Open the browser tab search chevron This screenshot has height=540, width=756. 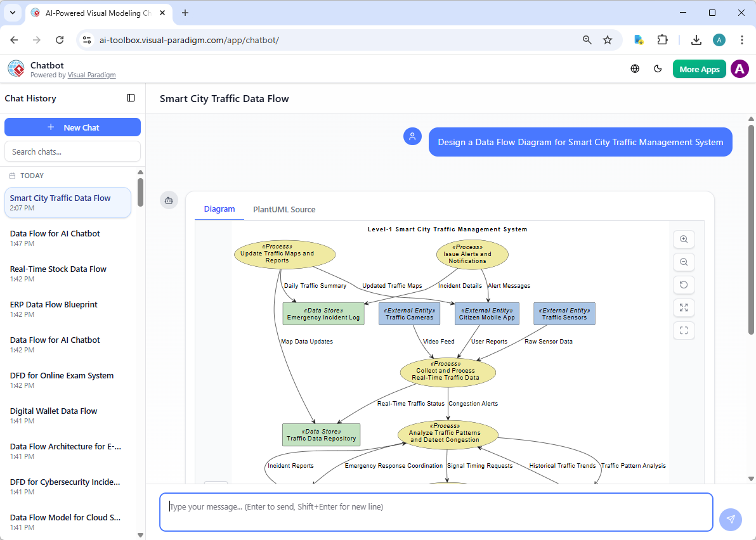tap(12, 13)
